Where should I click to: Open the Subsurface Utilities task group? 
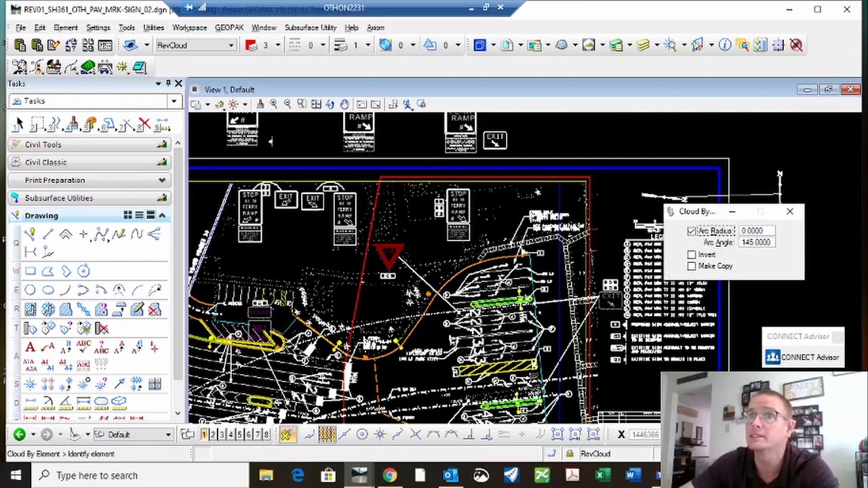[88, 198]
